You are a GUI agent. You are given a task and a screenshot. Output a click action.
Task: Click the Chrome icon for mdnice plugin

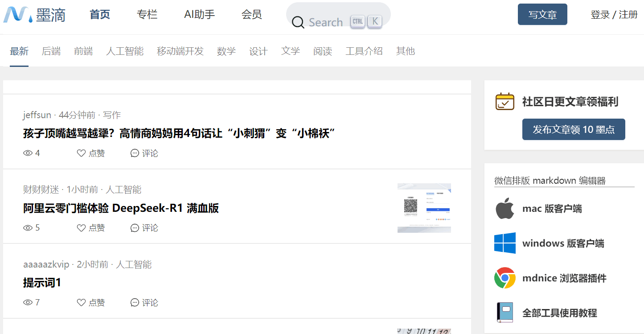pos(505,278)
